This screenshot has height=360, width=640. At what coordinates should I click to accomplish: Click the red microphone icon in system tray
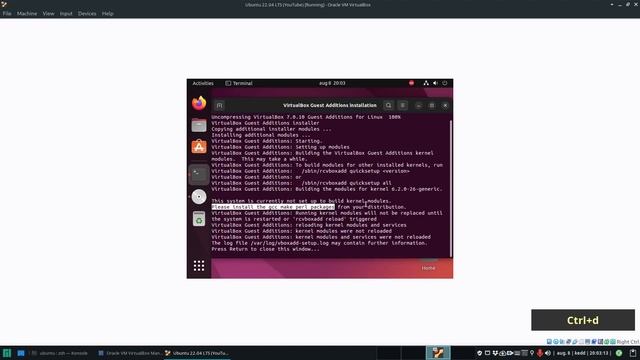540,353
